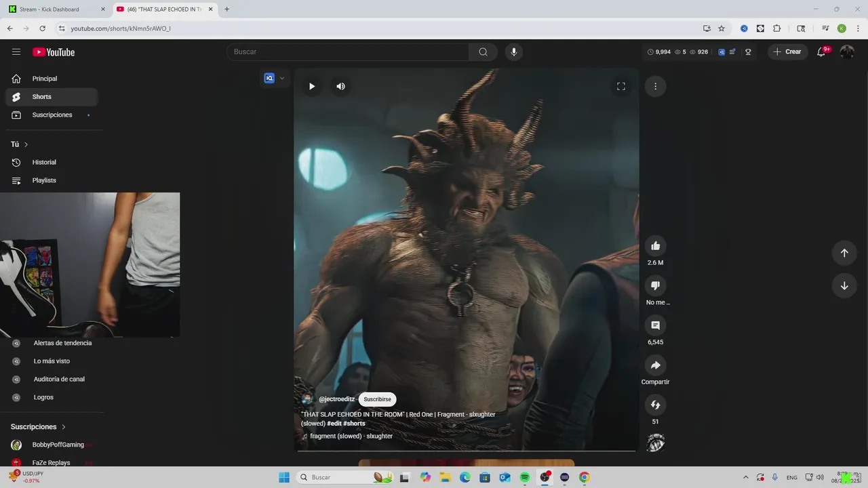Image resolution: width=868 pixels, height=488 pixels.
Task: Open Chrome media controls icon
Action: tap(825, 28)
